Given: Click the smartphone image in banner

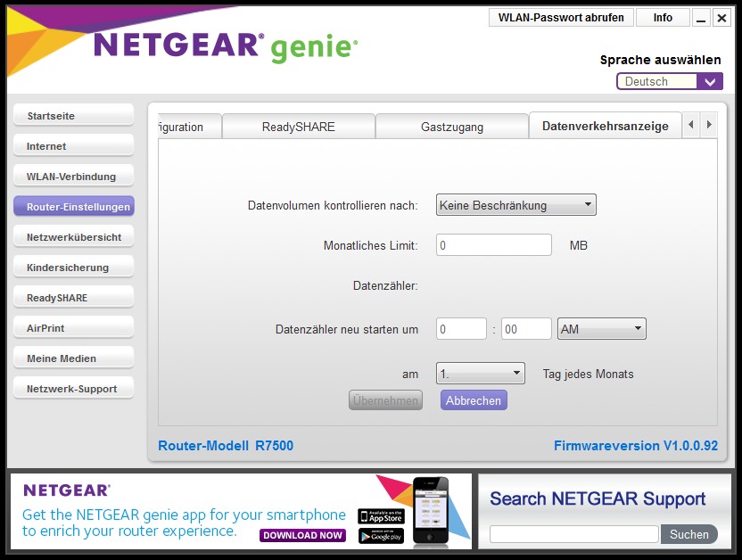Looking at the screenshot, I should (x=430, y=511).
